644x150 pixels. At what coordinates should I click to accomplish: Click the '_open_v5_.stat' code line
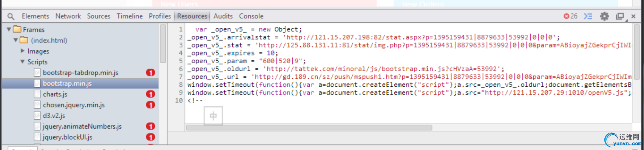point(409,45)
